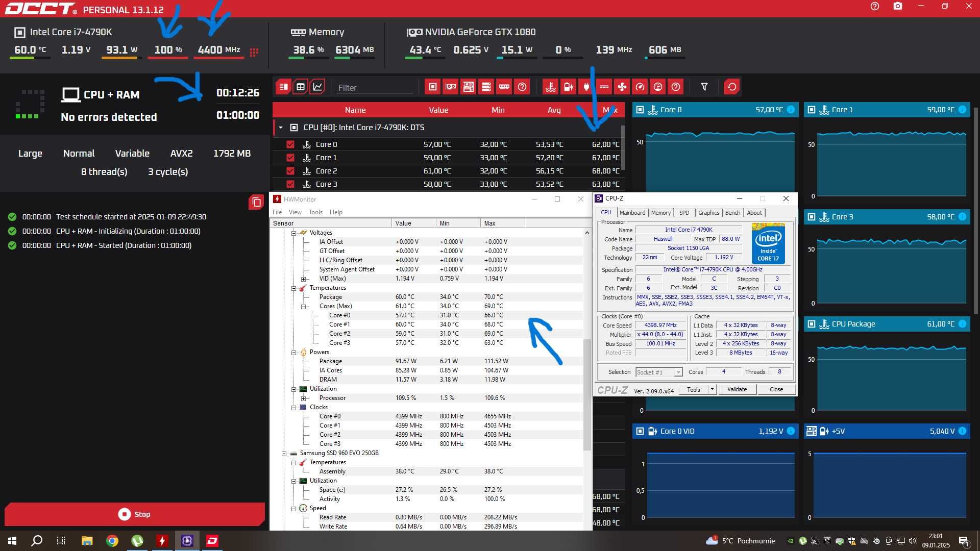
Task: Stop the running OCCT test
Action: point(134,514)
